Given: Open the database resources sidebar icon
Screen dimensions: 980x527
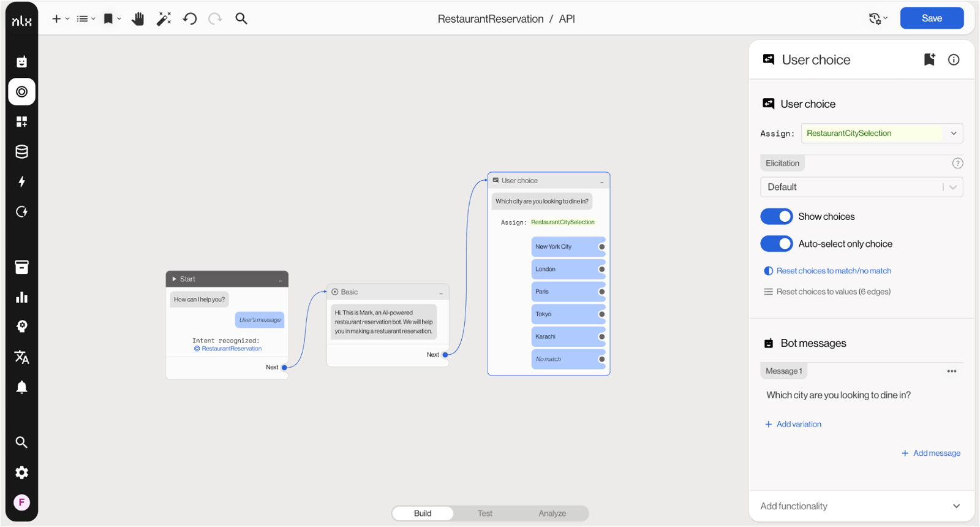Looking at the screenshot, I should (x=22, y=152).
